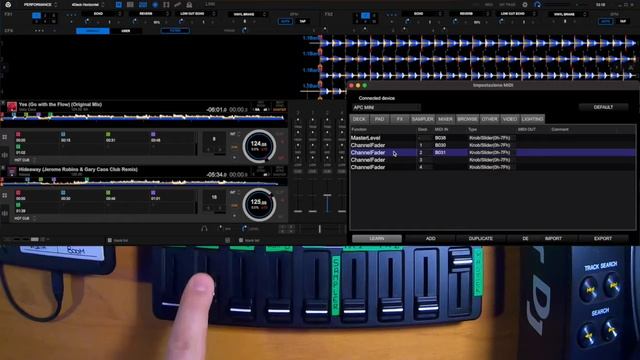
Task: Click artwork of Yes (Go with the Flow)
Action: (x=12, y=107)
